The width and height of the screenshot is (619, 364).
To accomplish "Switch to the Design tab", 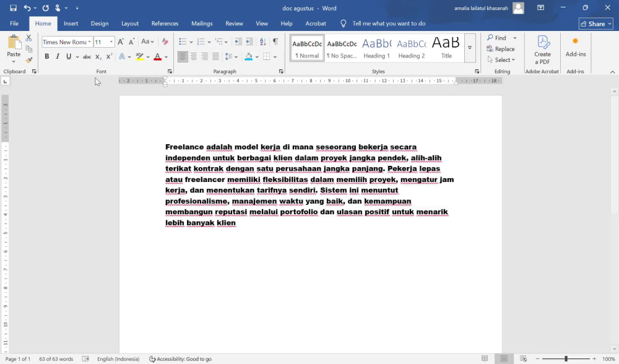I will (x=100, y=24).
